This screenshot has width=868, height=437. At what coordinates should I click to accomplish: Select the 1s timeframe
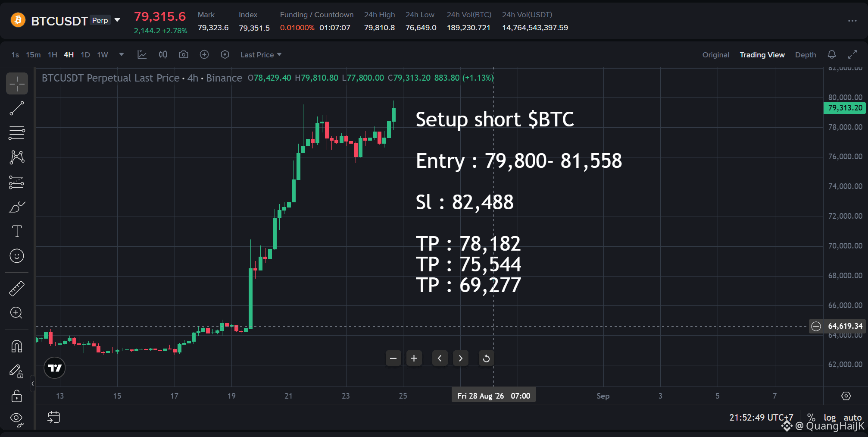point(15,55)
